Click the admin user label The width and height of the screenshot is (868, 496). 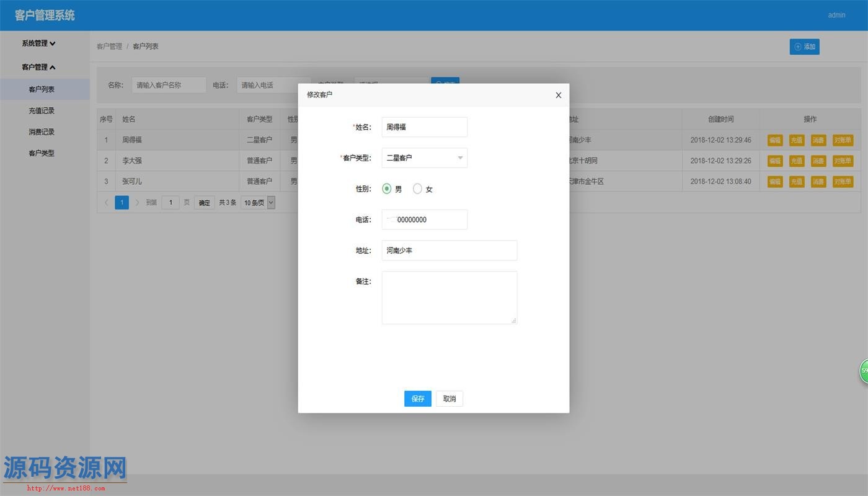pos(836,15)
